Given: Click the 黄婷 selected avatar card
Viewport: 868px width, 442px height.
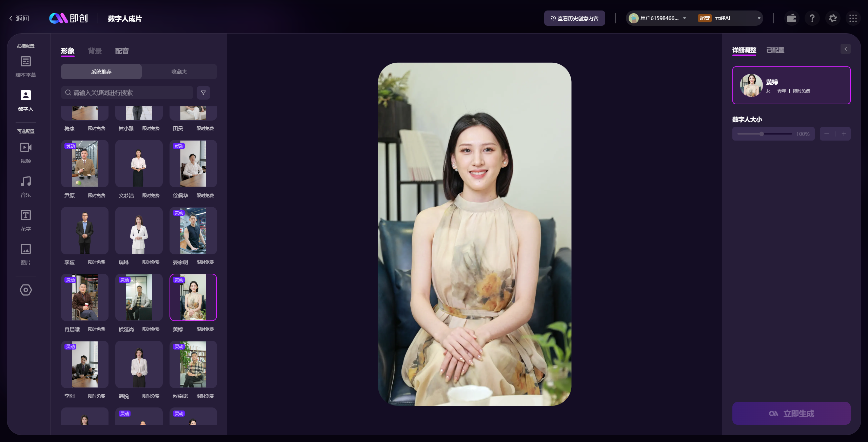Looking at the screenshot, I should [791, 85].
